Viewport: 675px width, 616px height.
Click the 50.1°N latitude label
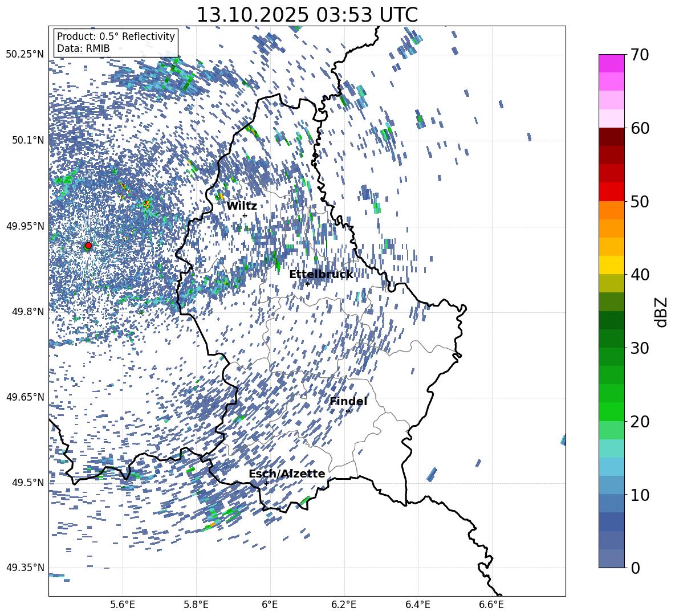(29, 140)
